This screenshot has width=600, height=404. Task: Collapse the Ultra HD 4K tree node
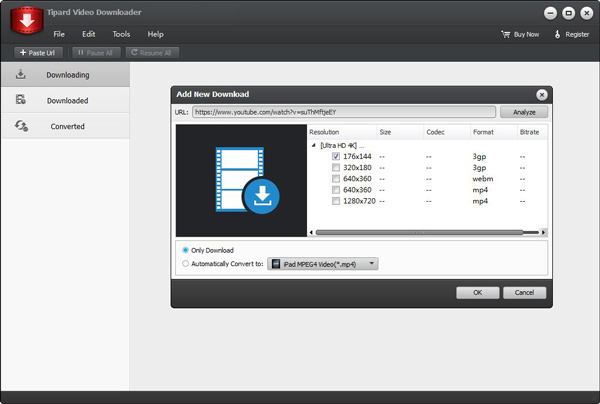pos(314,145)
